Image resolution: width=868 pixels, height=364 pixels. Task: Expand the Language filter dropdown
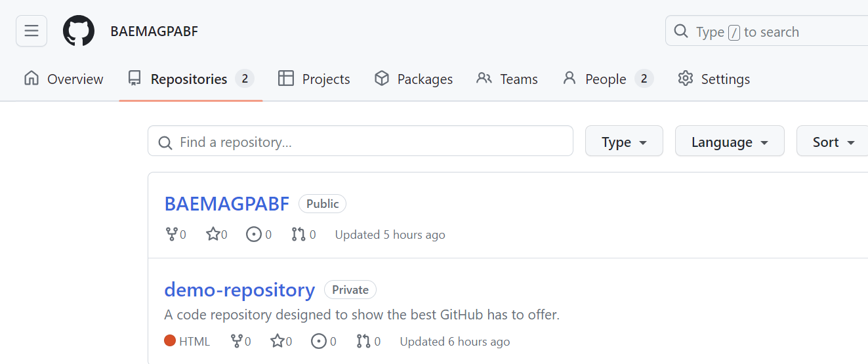coord(730,142)
